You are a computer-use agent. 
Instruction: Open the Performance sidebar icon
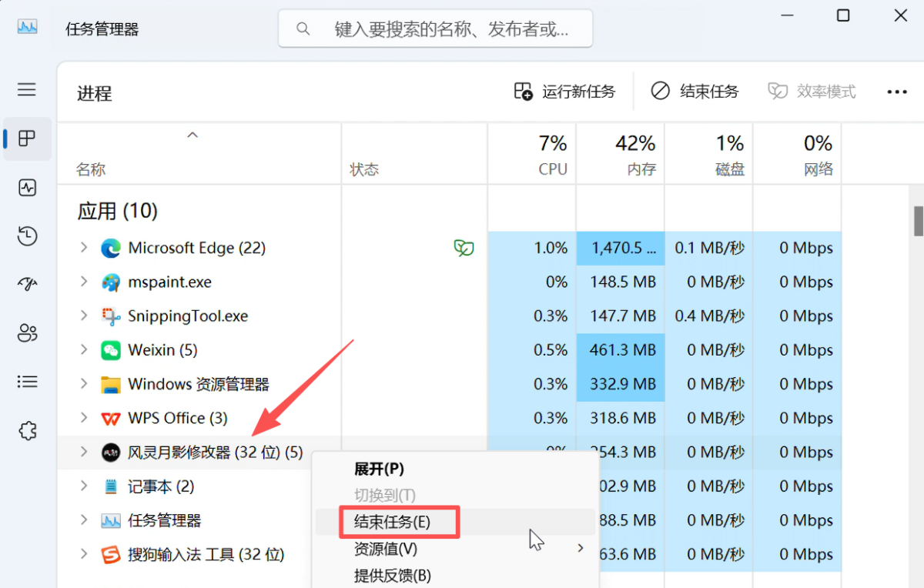[x=27, y=188]
